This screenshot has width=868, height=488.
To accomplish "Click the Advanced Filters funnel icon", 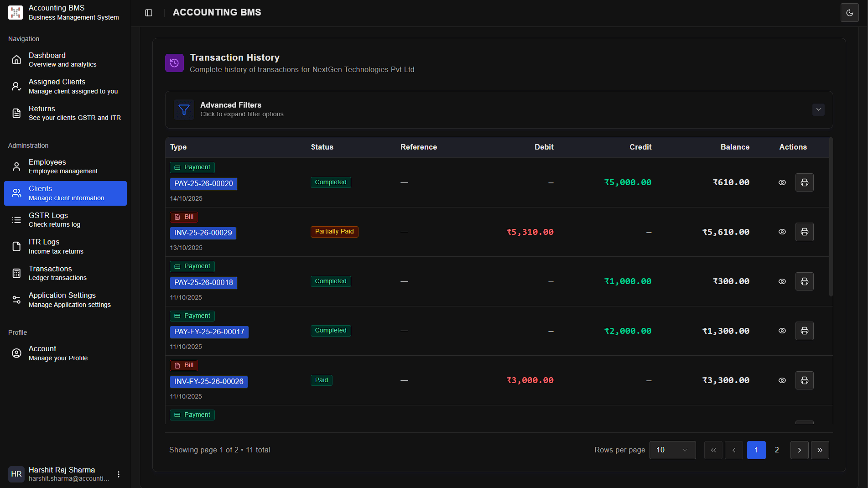I will click(x=184, y=109).
